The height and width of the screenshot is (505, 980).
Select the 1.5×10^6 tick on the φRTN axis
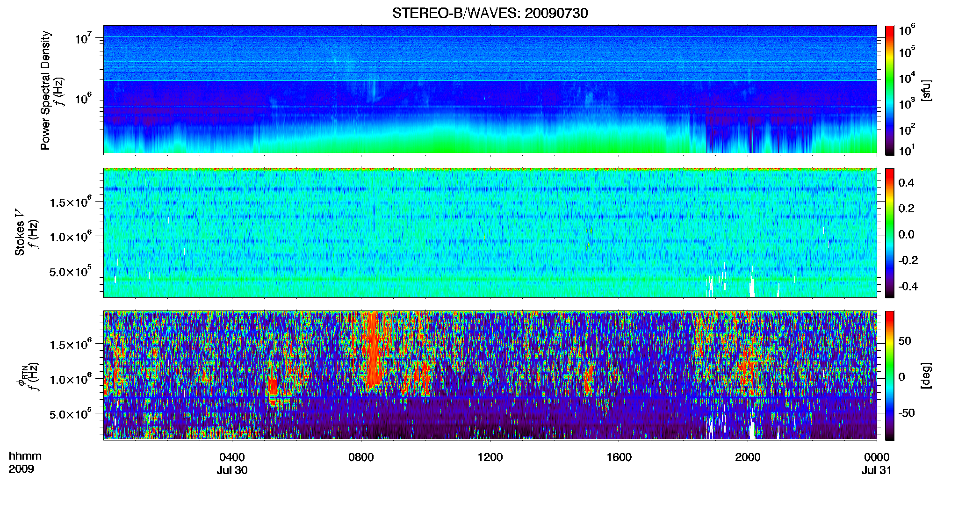coord(71,345)
